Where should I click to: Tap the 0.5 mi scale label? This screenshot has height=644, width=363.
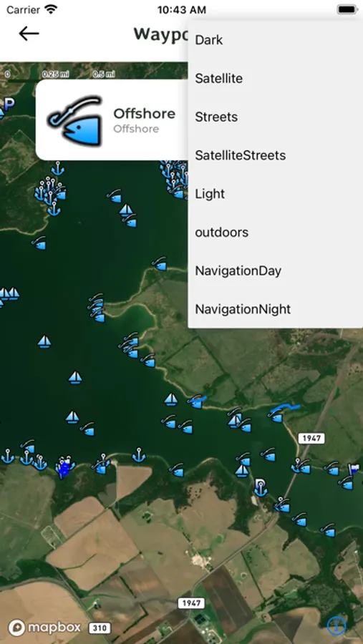[104, 74]
